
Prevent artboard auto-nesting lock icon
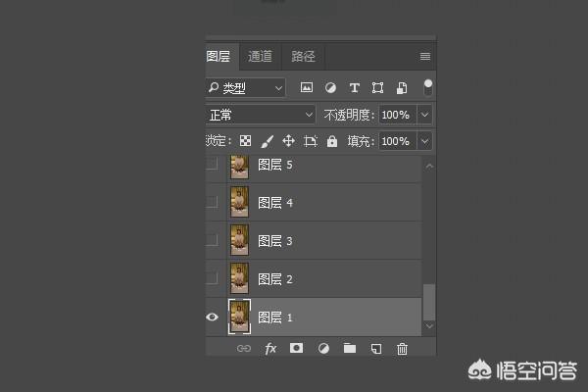[310, 141]
